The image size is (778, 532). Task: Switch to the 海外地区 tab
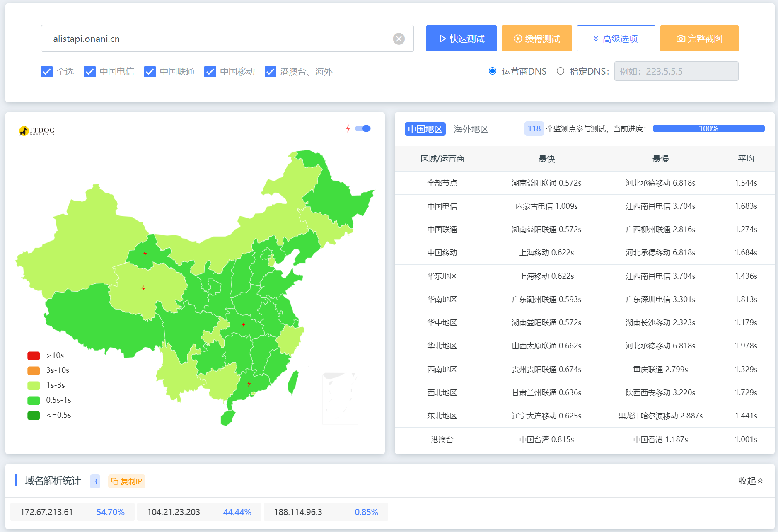[x=471, y=129]
